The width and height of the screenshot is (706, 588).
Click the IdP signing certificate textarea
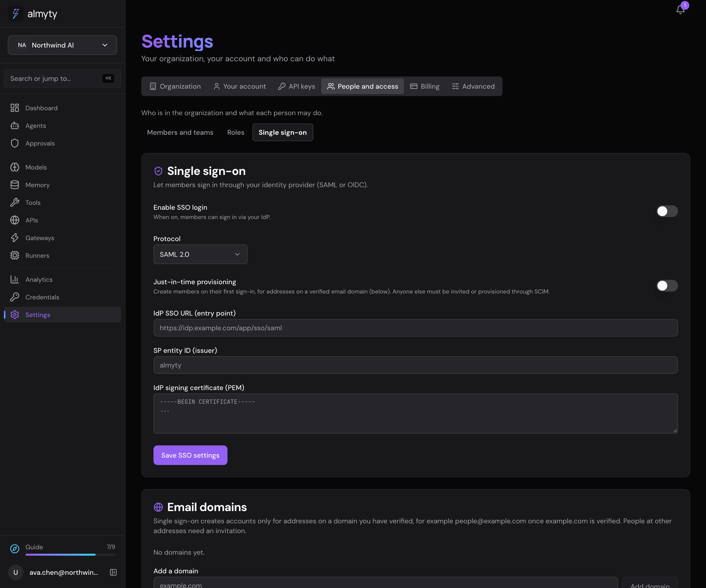pyautogui.click(x=416, y=414)
